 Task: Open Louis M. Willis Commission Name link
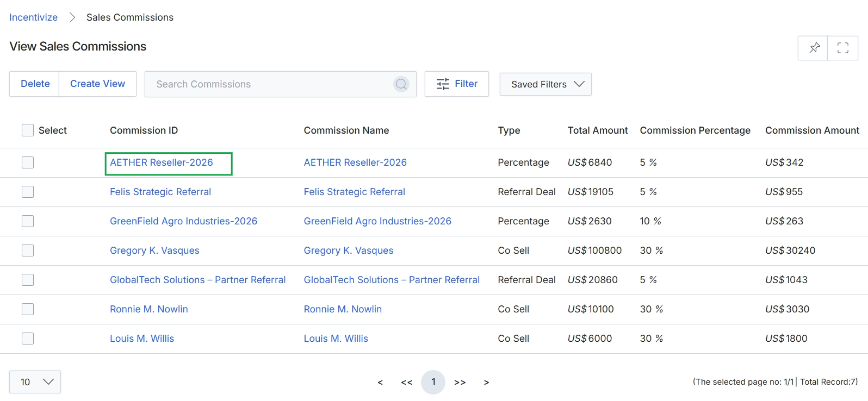click(x=336, y=339)
